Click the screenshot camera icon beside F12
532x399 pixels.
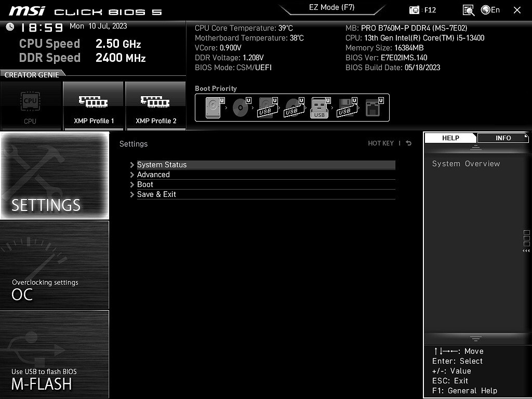pyautogui.click(x=414, y=10)
